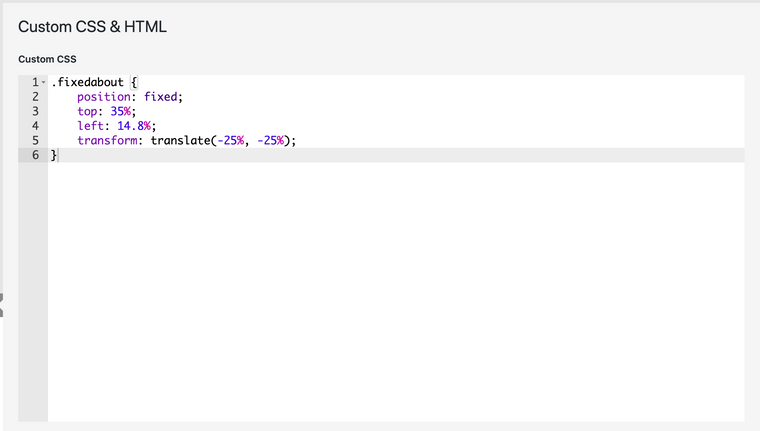Collapse the .fixedabout block fold arrow
The width and height of the screenshot is (760, 431).
tap(44, 82)
